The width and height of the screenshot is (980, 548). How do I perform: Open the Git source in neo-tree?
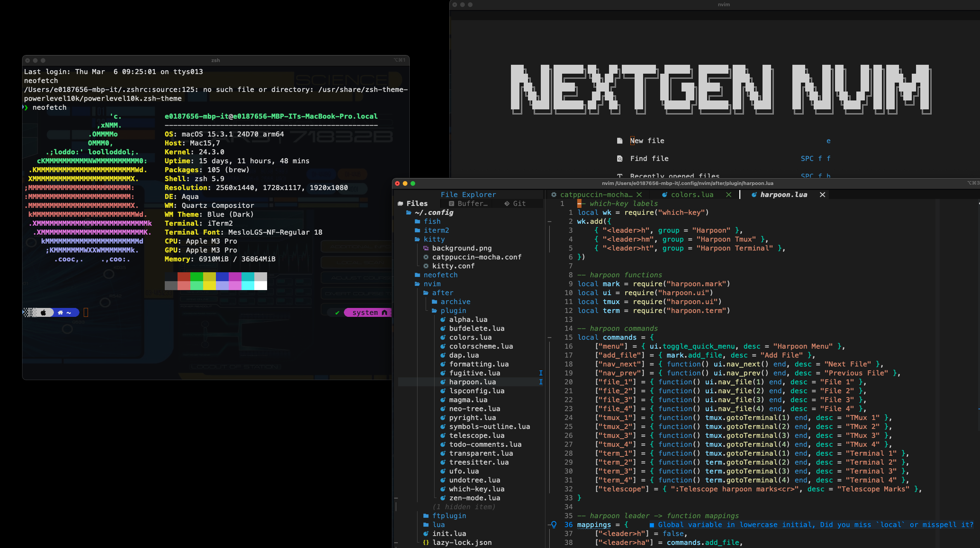click(x=515, y=204)
